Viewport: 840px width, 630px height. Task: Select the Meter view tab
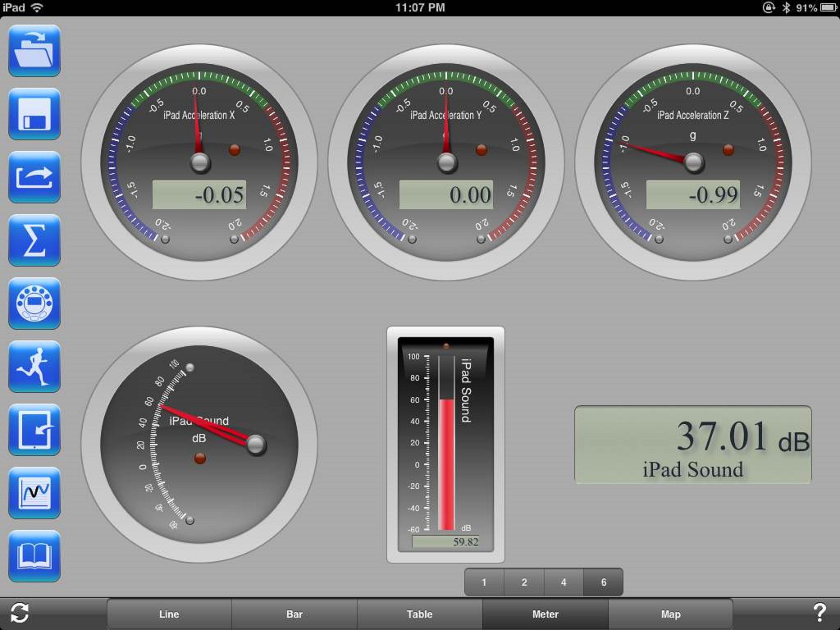pyautogui.click(x=545, y=614)
